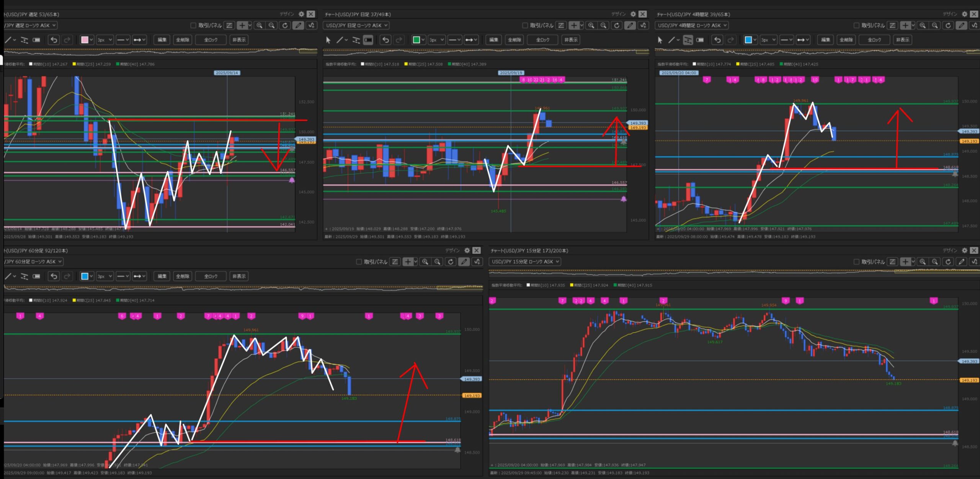Open USD/JPY 日足 ローソク ASK dropdown
Image resolution: width=980 pixels, height=479 pixels.
point(356,25)
